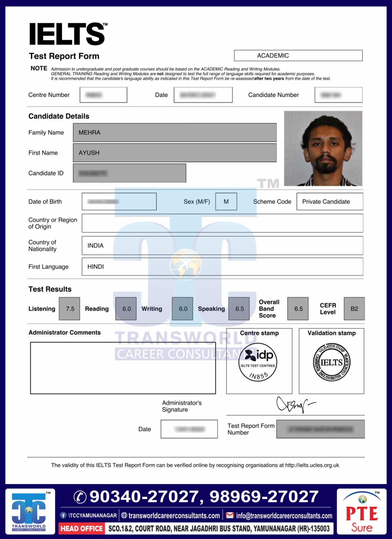Viewport: 392px width, 539px height.
Task: Click the IDP IELTS Test Centres stamp
Action: click(x=258, y=362)
